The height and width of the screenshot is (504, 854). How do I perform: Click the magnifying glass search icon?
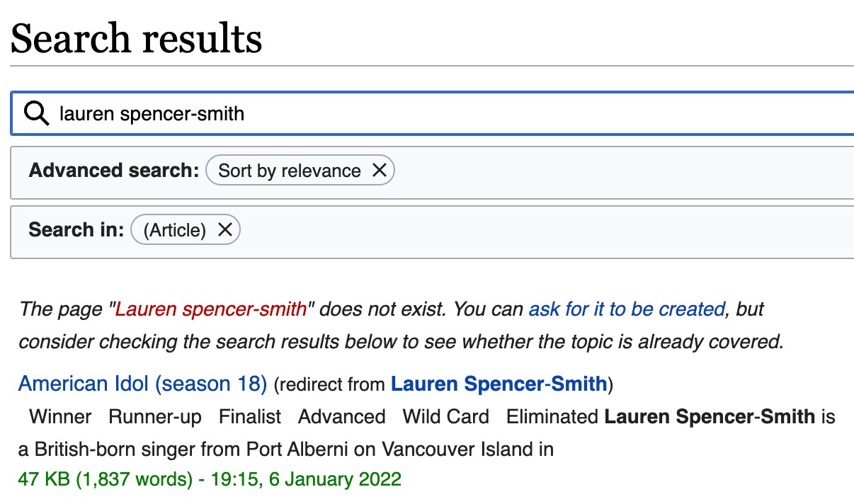pos(36,113)
